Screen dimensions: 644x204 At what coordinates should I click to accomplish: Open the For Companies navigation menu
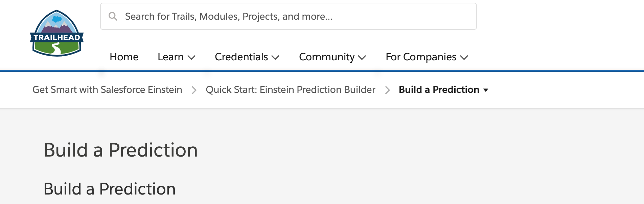coord(421,57)
